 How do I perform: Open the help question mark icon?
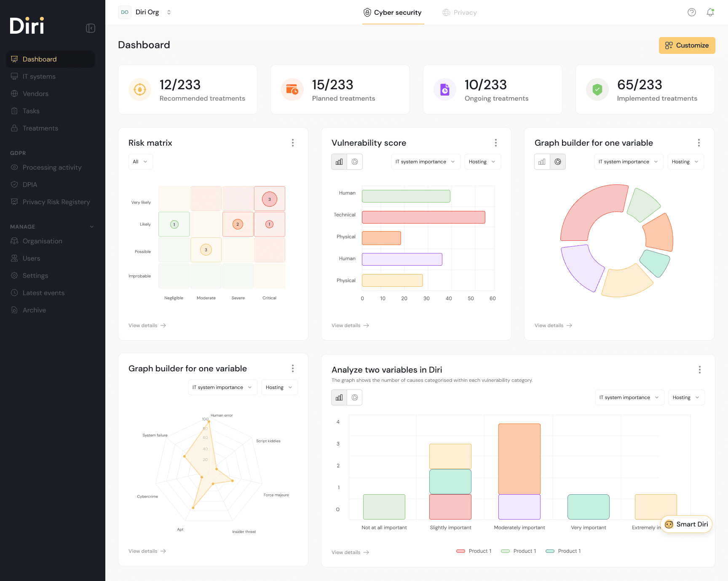(x=691, y=12)
